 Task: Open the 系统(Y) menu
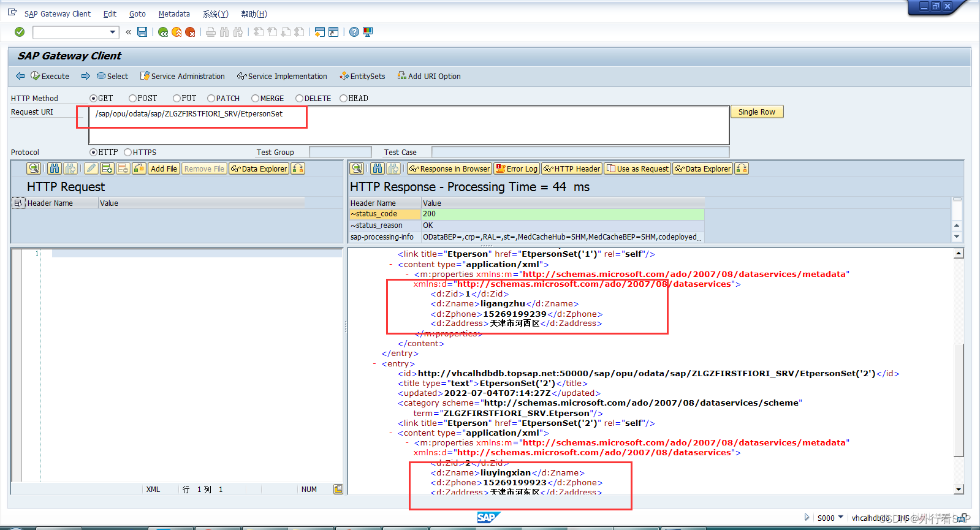click(215, 13)
